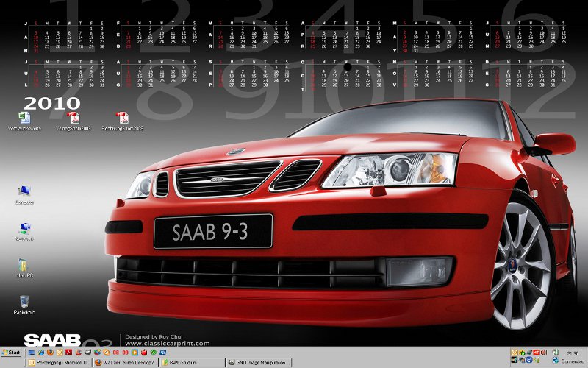Launch Outlook from quick launch

click(60, 353)
